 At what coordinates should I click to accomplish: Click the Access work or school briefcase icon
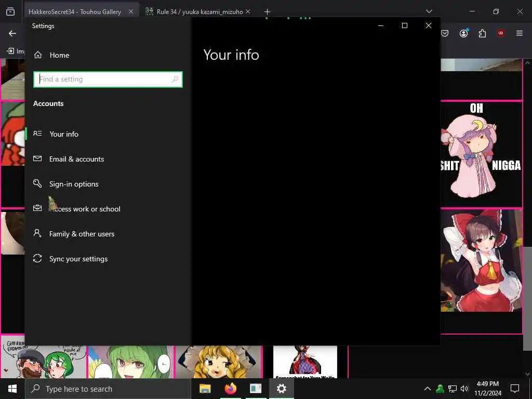37,208
